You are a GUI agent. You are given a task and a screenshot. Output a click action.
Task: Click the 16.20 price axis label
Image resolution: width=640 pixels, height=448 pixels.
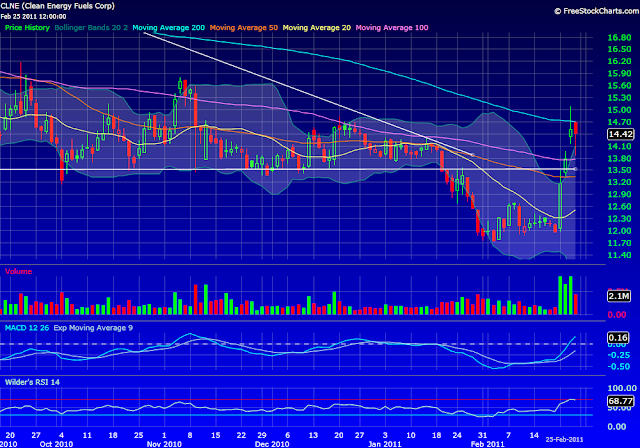[619, 61]
